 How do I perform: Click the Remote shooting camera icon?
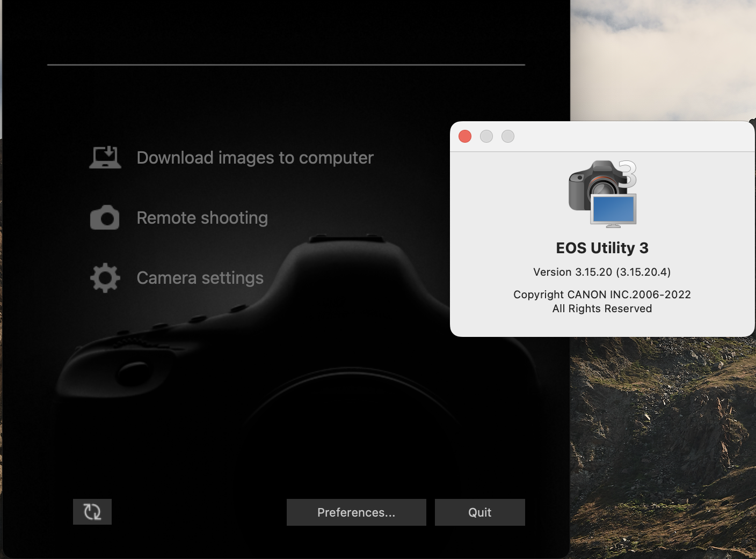coord(105,218)
